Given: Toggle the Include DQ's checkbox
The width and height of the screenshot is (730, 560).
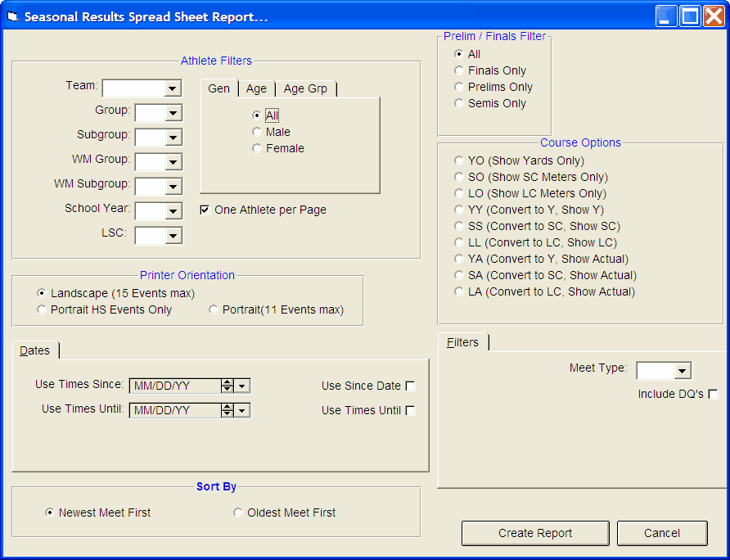Looking at the screenshot, I should 713,395.
